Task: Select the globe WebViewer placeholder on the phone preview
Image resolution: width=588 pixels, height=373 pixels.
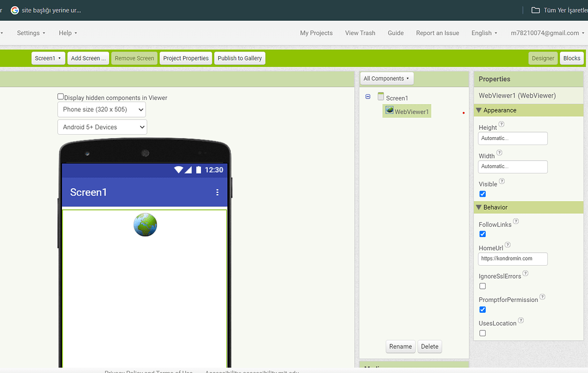Action: (145, 224)
